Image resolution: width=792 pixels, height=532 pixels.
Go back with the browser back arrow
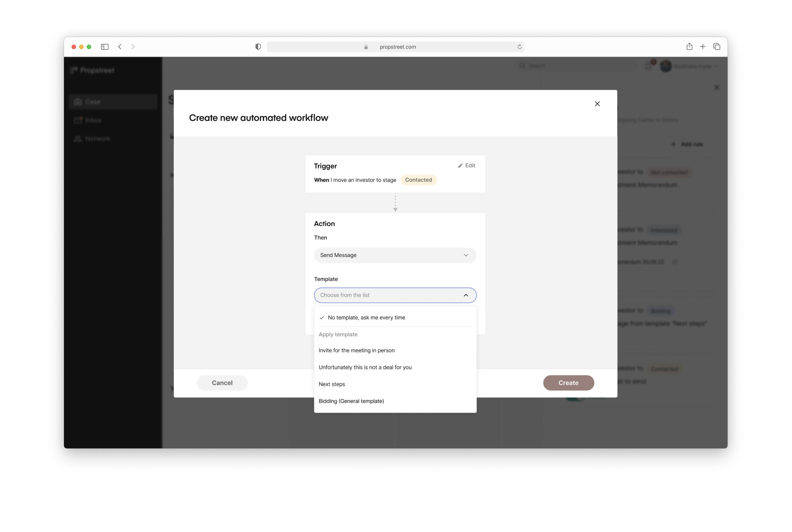pos(120,47)
